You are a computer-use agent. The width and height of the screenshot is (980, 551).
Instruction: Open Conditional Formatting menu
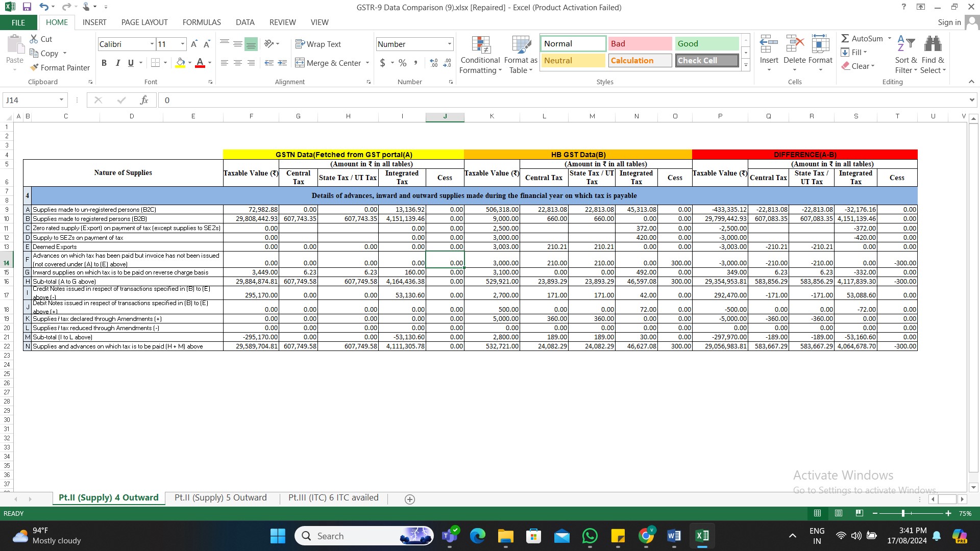[480, 55]
